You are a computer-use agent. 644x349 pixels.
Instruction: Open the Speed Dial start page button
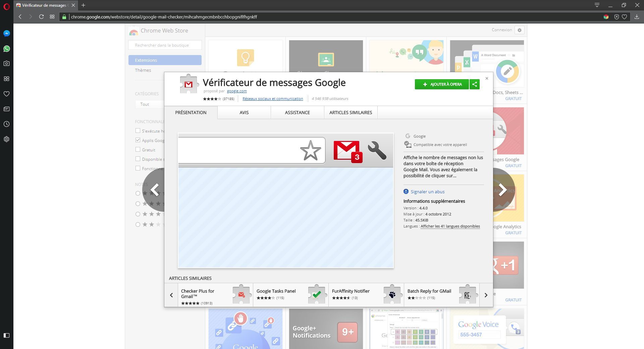tap(52, 17)
